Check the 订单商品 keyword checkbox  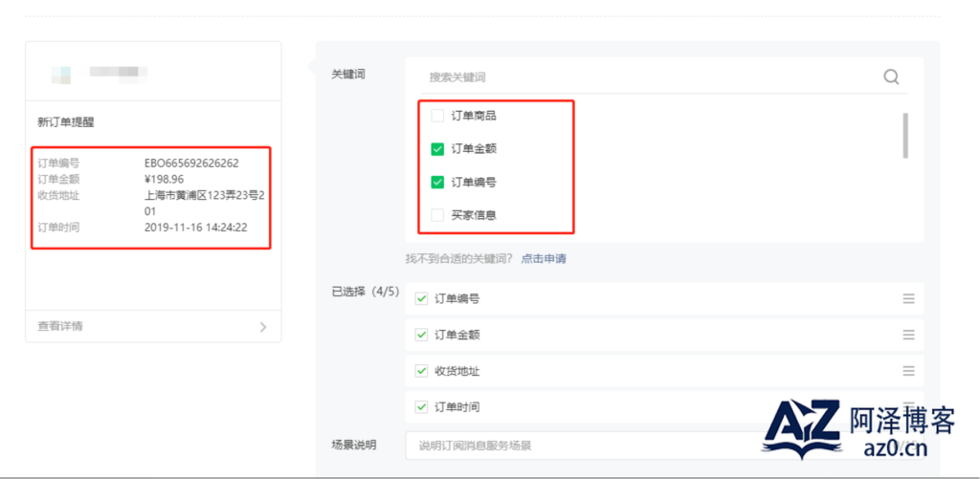pyautogui.click(x=437, y=116)
